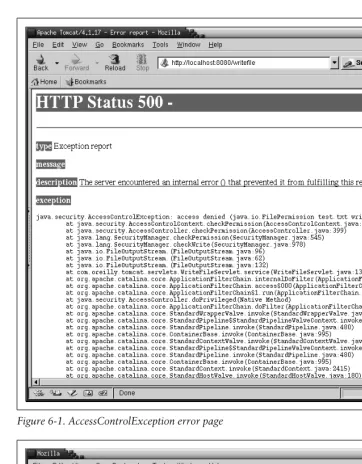Click the highlighted 'description' label
This screenshot has width=362, height=464.
pos(57,182)
